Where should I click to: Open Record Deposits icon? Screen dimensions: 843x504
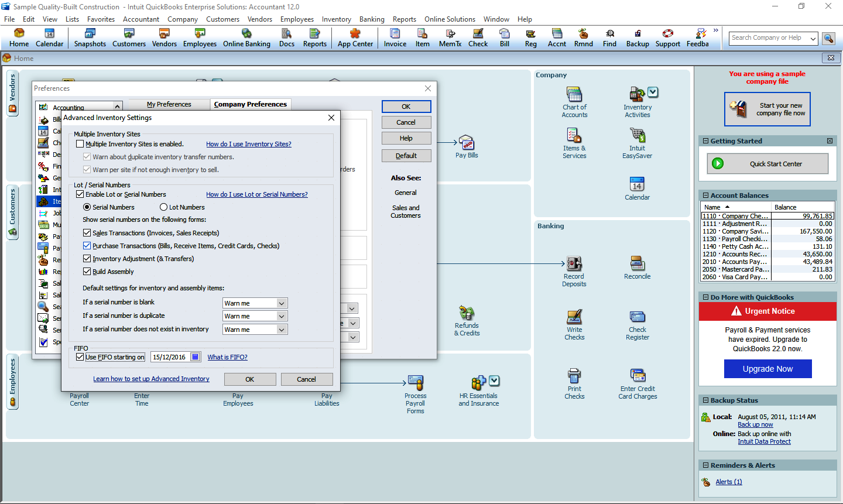[574, 272]
